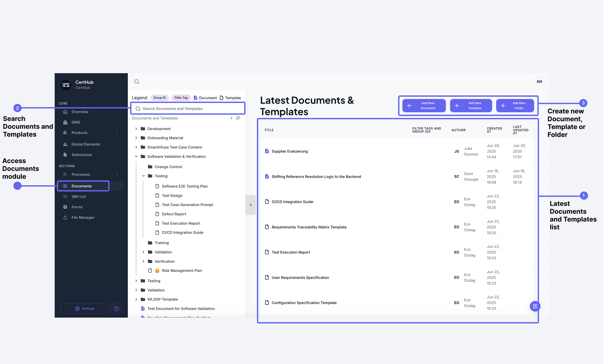Click the Add New Template button
The image size is (607, 364).
click(471, 106)
